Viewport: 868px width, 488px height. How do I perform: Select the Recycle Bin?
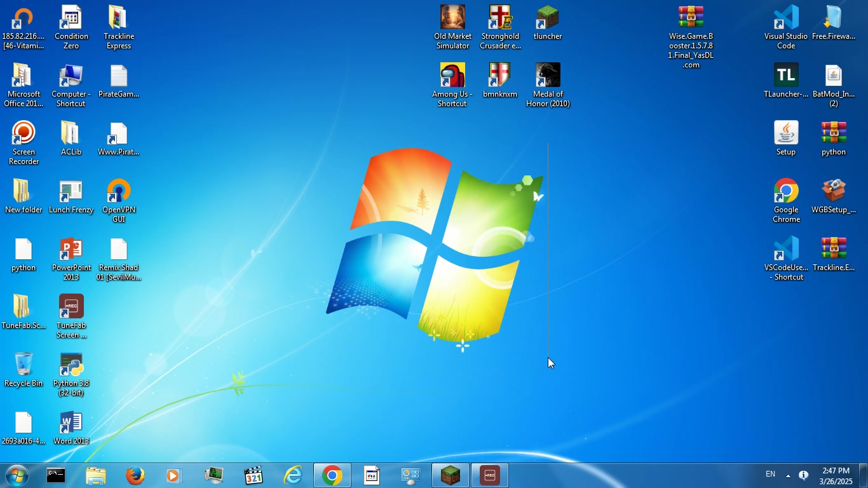24,370
